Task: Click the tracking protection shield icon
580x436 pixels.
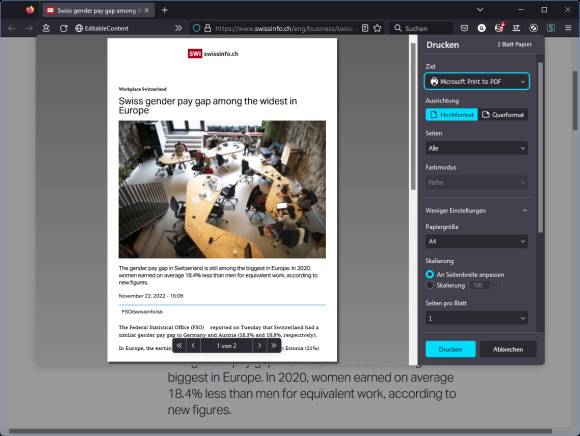Action: (x=196, y=28)
